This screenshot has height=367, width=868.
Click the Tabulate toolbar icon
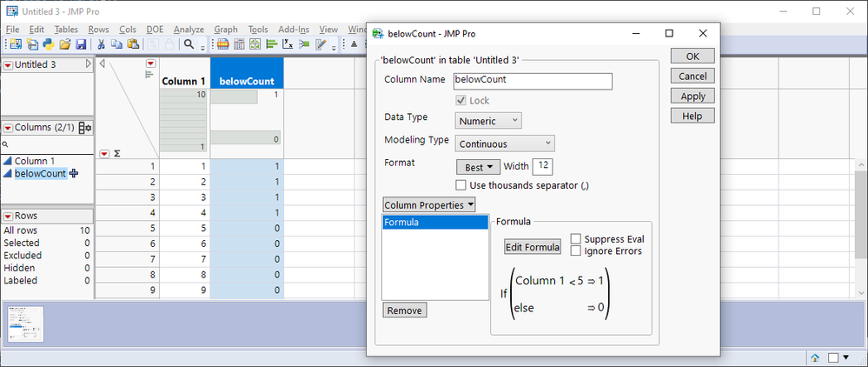point(240,44)
